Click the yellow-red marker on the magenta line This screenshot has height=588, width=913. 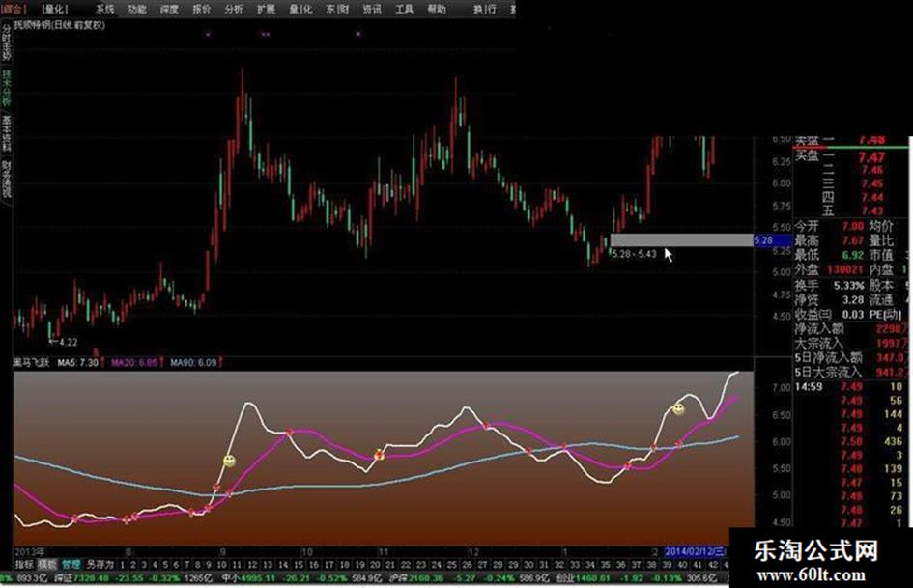click(379, 455)
